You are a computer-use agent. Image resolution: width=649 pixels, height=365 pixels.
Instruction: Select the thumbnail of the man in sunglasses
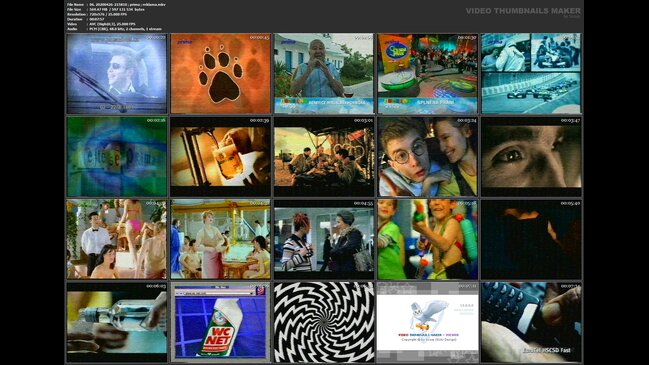117,74
